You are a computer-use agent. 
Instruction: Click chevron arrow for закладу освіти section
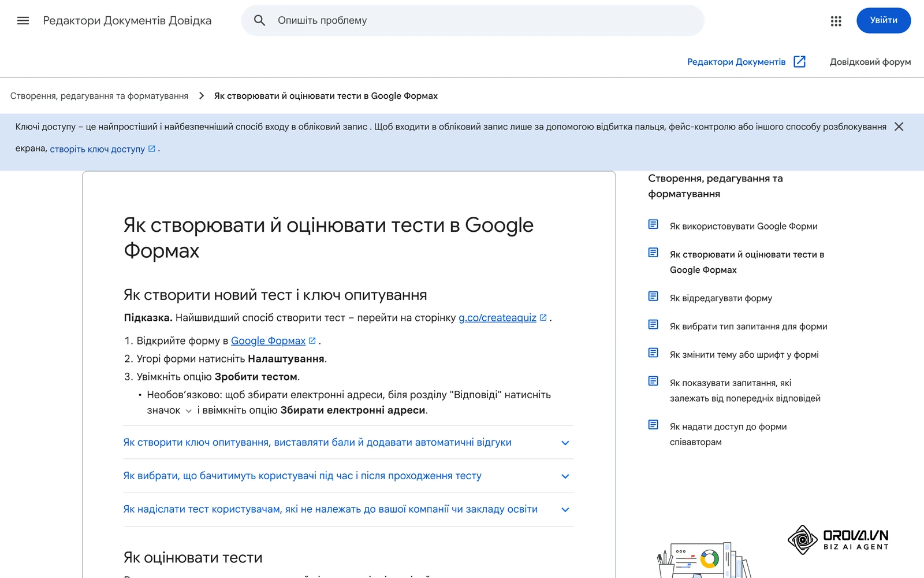565,510
